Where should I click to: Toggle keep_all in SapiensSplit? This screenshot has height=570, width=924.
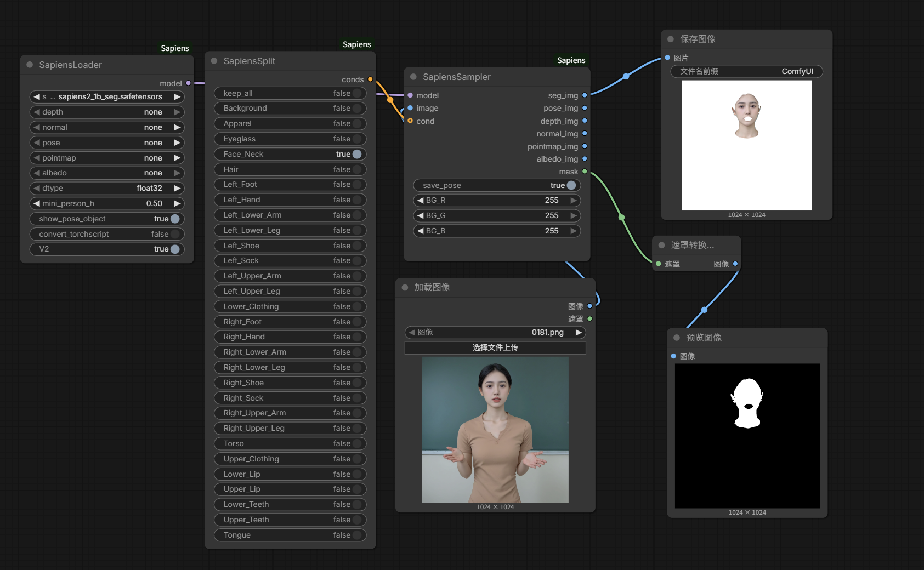coord(290,93)
